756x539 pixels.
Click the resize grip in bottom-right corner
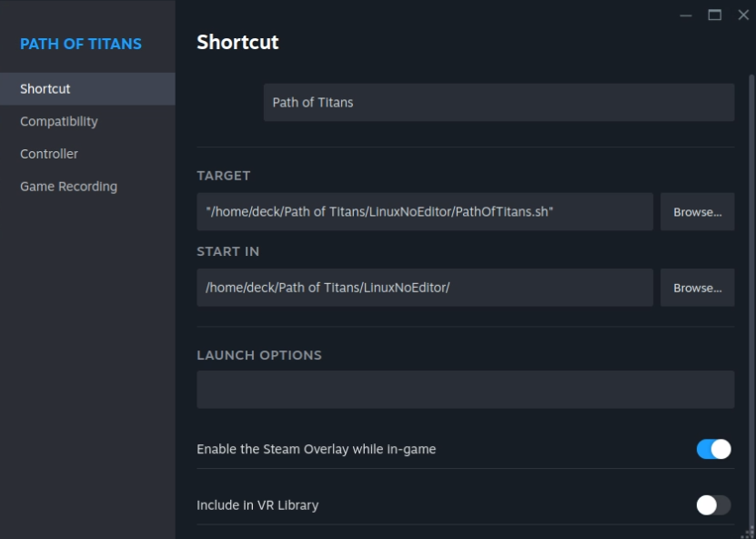click(x=750, y=533)
